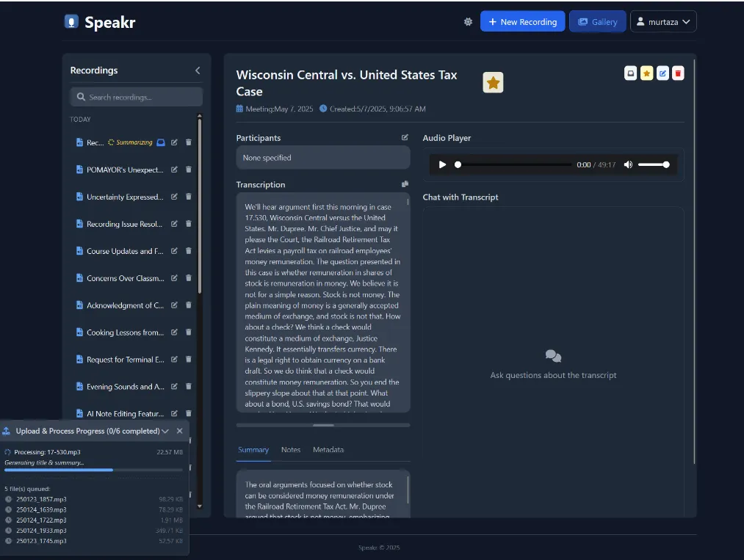Click the blue edit recording icon button
The image size is (744, 560).
662,73
